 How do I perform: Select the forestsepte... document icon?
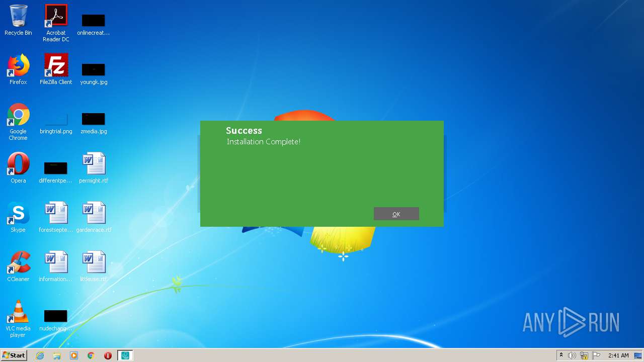(55, 217)
